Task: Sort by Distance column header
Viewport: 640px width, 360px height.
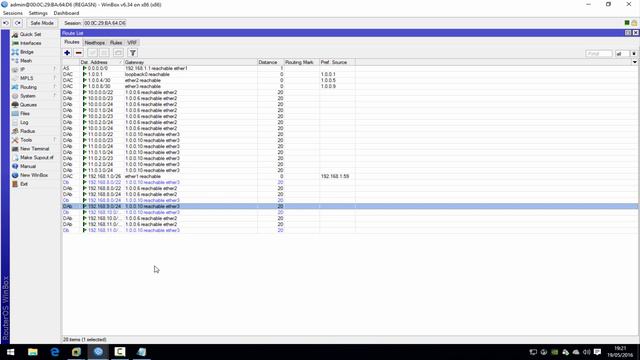Action: click(x=271, y=62)
